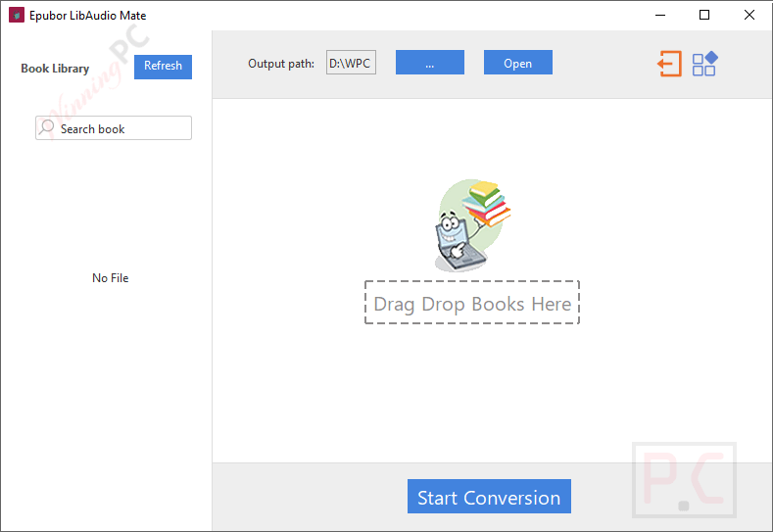Close the Epubor LibAudio Mate window
The width and height of the screenshot is (773, 532).
pos(749,15)
